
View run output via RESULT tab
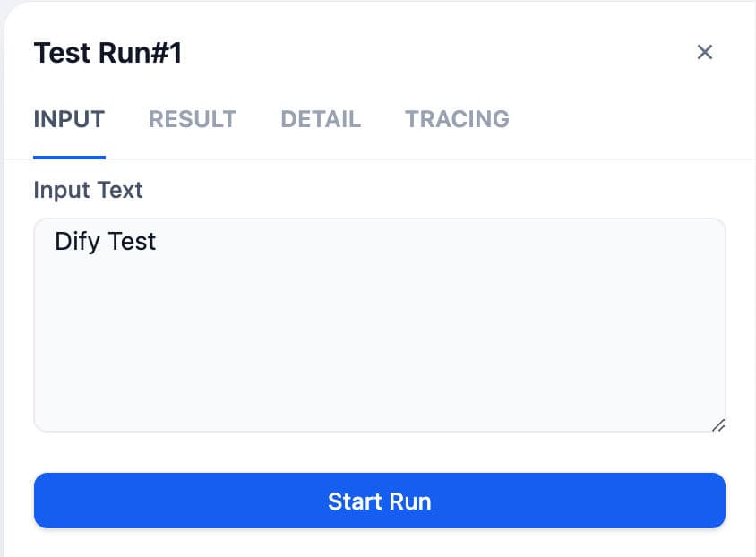point(193,119)
